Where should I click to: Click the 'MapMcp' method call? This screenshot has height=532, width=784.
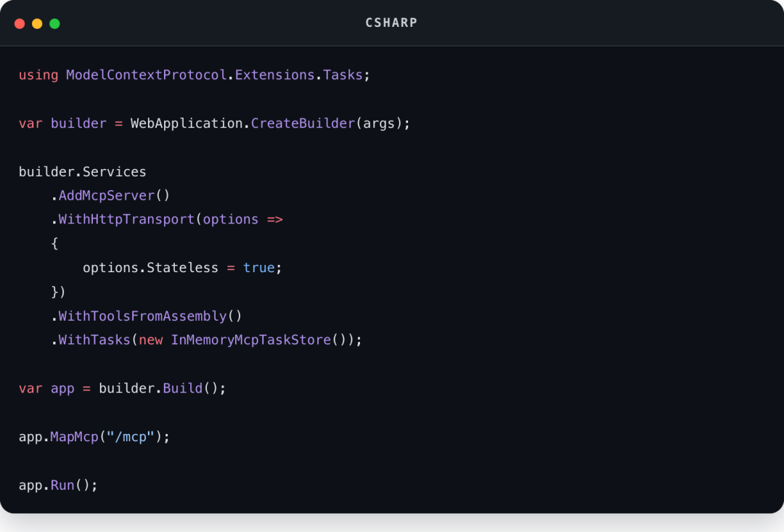(75, 437)
